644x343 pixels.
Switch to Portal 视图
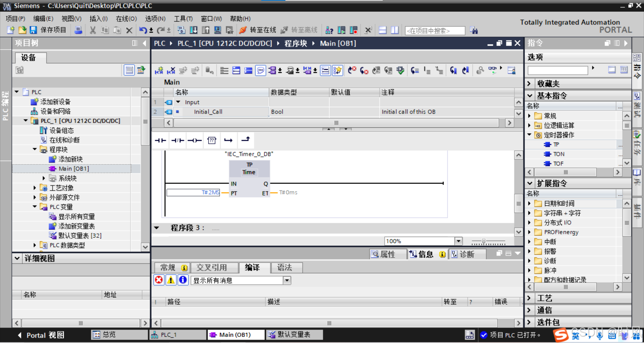tap(41, 335)
